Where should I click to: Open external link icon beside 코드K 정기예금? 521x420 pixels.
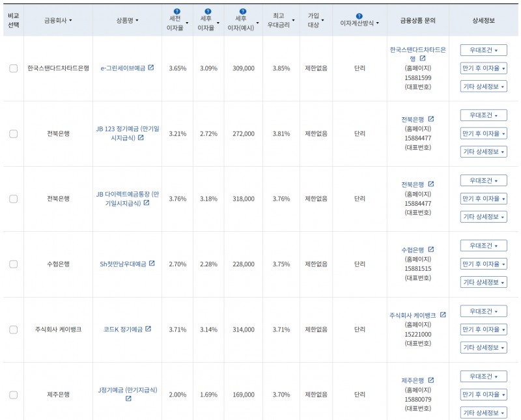[x=148, y=329]
